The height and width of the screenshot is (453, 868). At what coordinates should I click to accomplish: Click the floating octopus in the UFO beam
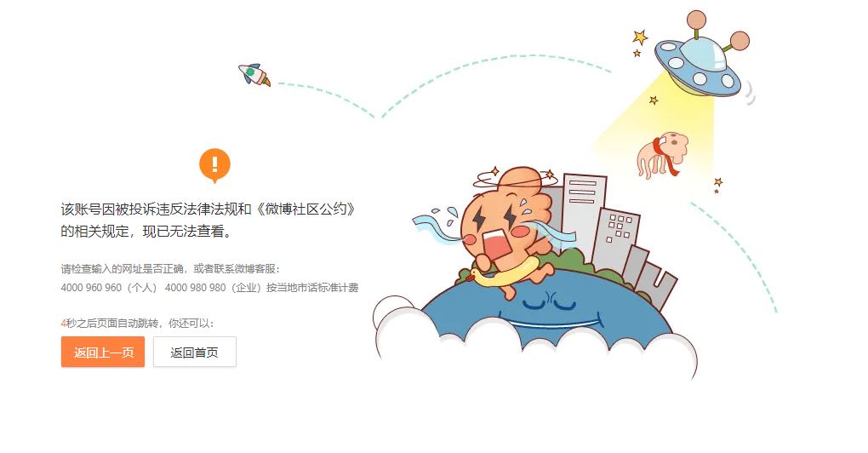pos(663,154)
